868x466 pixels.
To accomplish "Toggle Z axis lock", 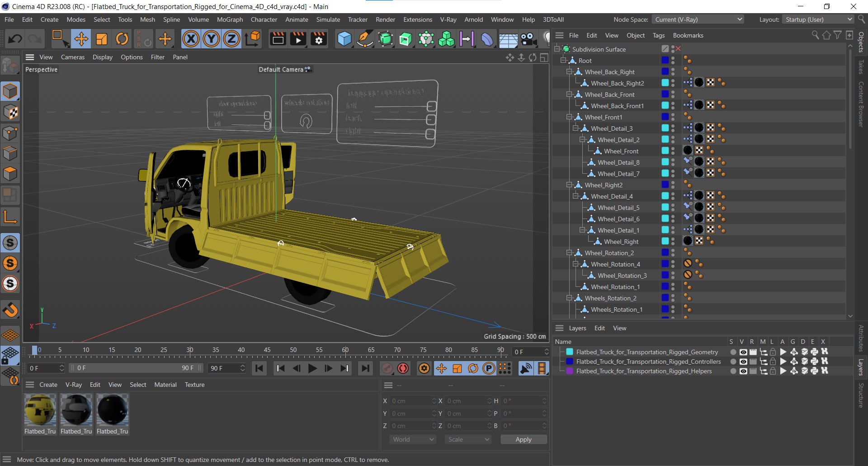I will [231, 39].
